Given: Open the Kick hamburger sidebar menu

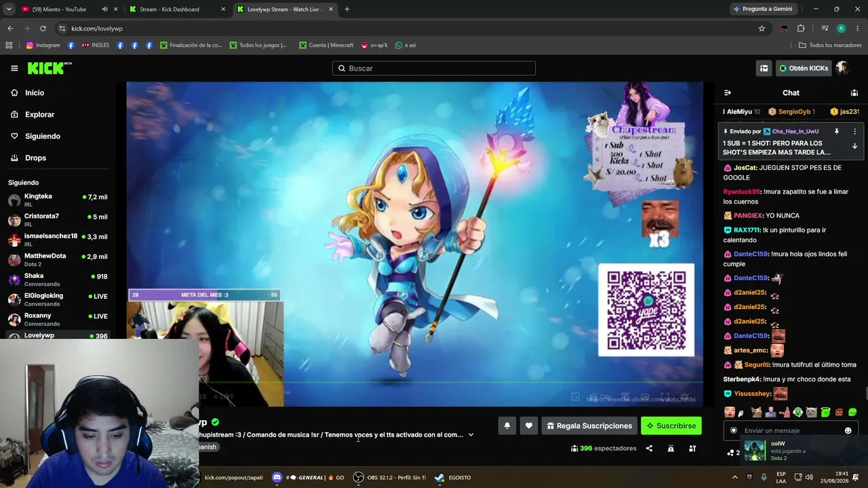Looking at the screenshot, I should (x=14, y=68).
